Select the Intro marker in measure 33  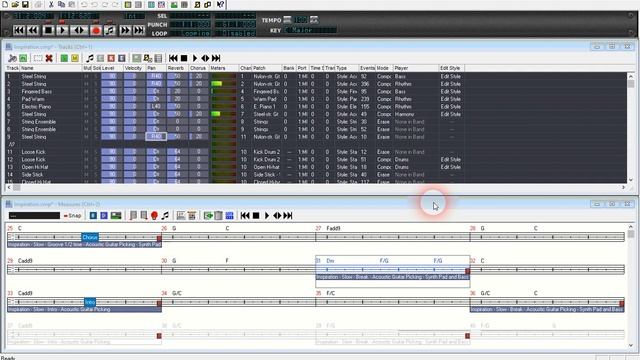click(x=90, y=302)
